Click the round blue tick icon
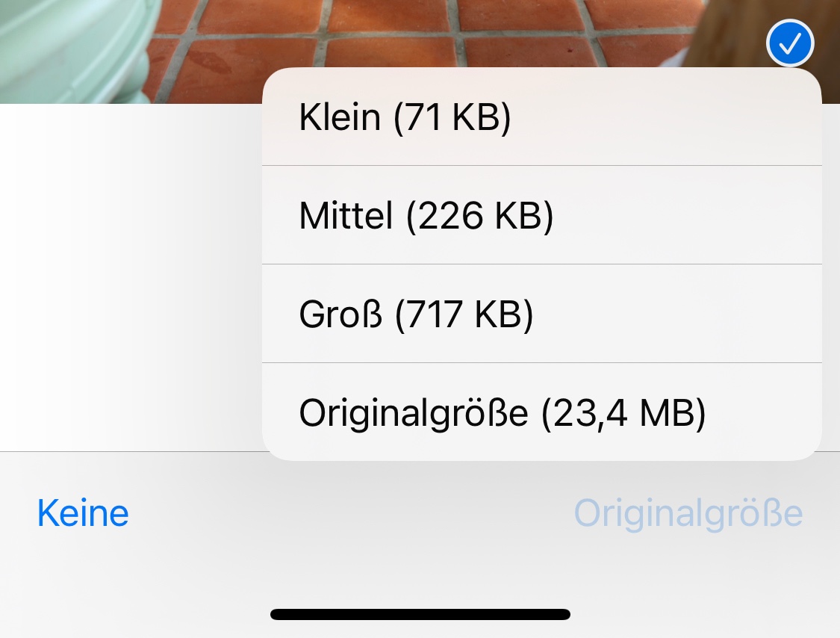The image size is (840, 638). coord(790,44)
